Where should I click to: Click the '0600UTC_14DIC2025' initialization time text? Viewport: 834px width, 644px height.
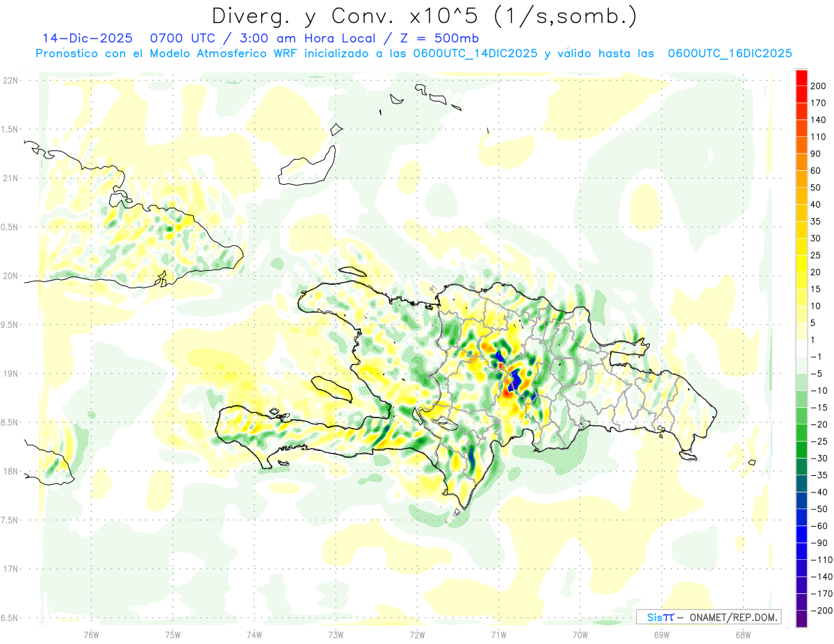tap(475, 53)
